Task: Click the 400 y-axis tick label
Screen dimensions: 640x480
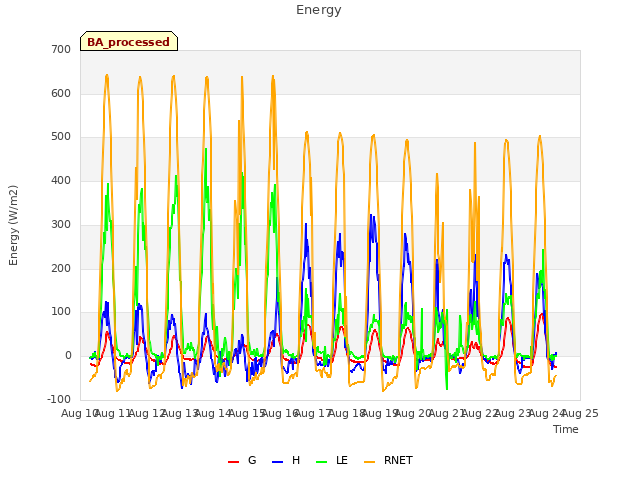Action: (x=61, y=180)
